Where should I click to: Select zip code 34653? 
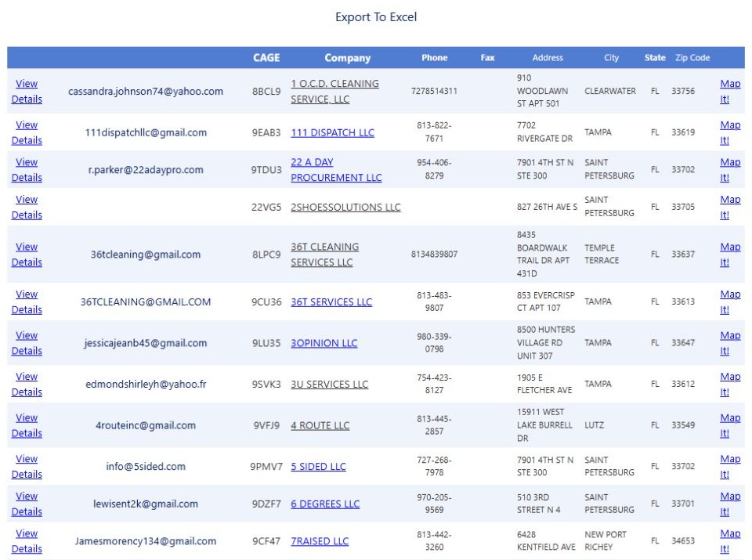(x=683, y=541)
